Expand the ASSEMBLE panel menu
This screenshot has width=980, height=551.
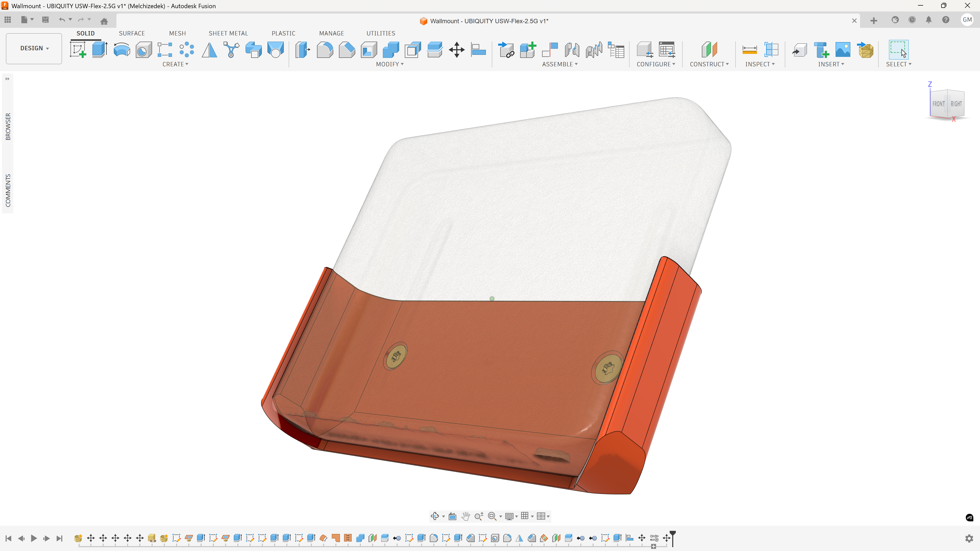(x=560, y=64)
